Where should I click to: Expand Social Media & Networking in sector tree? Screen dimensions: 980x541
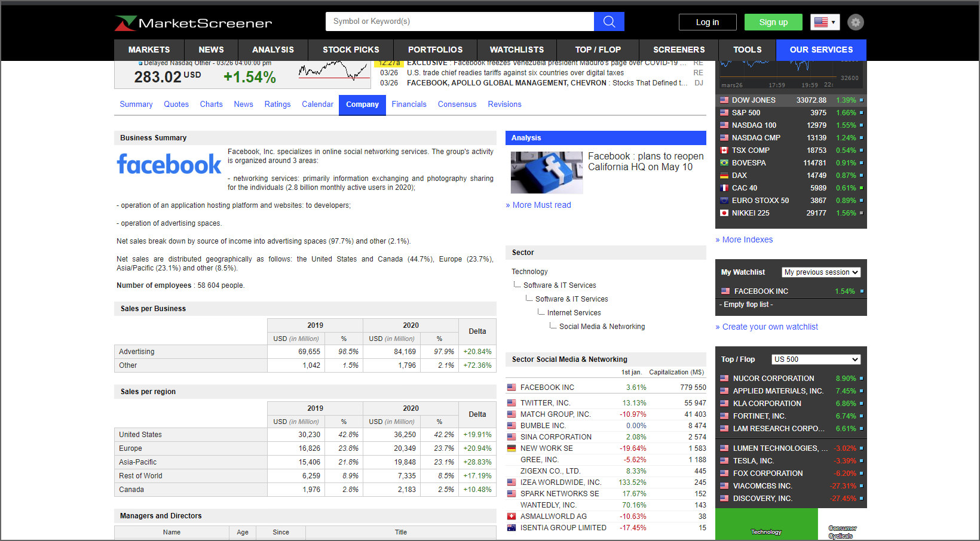[602, 326]
